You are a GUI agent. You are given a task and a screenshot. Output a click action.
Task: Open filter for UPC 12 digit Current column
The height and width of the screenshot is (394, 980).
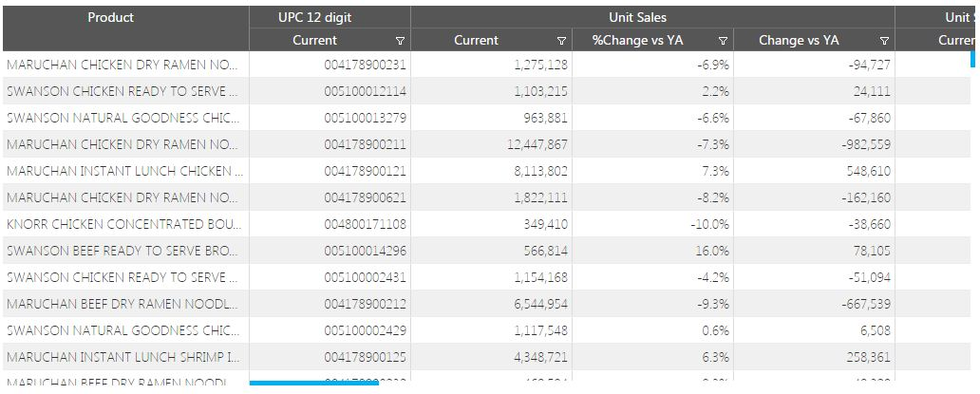[x=400, y=41]
